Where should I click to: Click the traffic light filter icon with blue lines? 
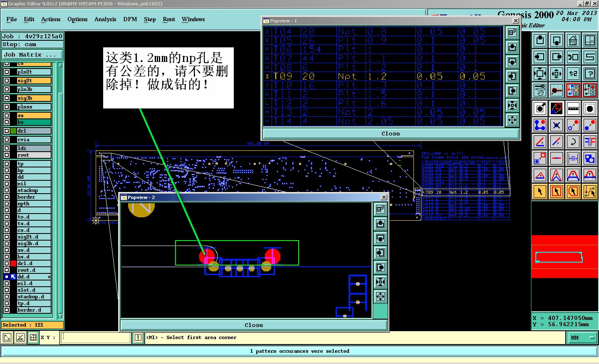click(x=573, y=90)
